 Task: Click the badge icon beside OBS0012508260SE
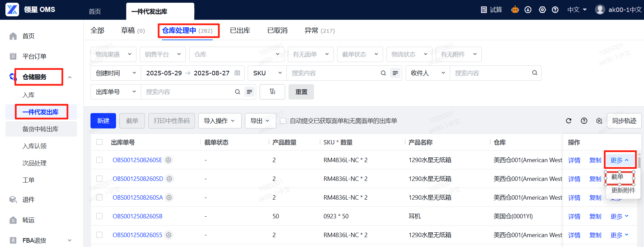(168, 160)
